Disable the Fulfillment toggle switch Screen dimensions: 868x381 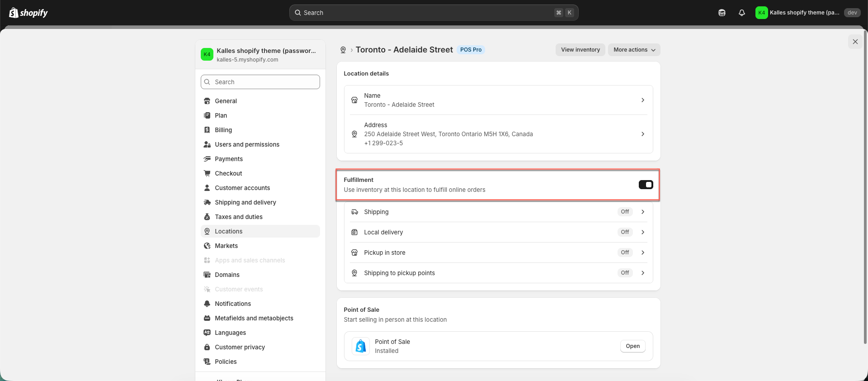[x=646, y=185]
